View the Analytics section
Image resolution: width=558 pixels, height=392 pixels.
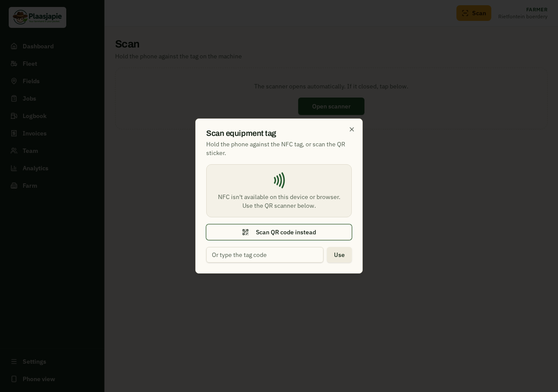pyautogui.click(x=52, y=168)
